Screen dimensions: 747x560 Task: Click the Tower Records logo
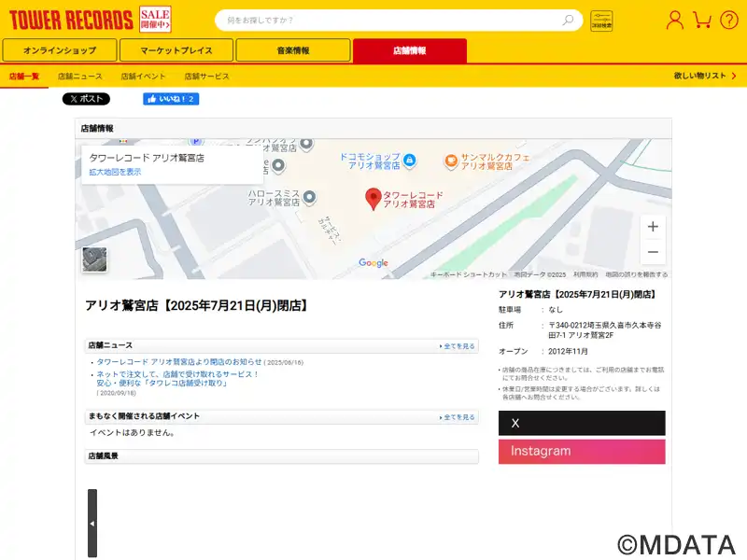click(x=71, y=20)
